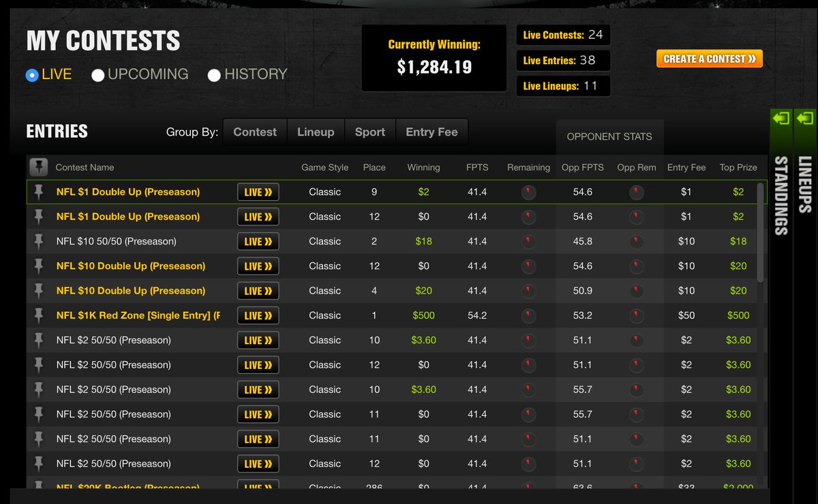This screenshot has height=504, width=818.
Task: Click the Opp Rem timer for NFL $1K Red Zone
Action: tap(636, 315)
